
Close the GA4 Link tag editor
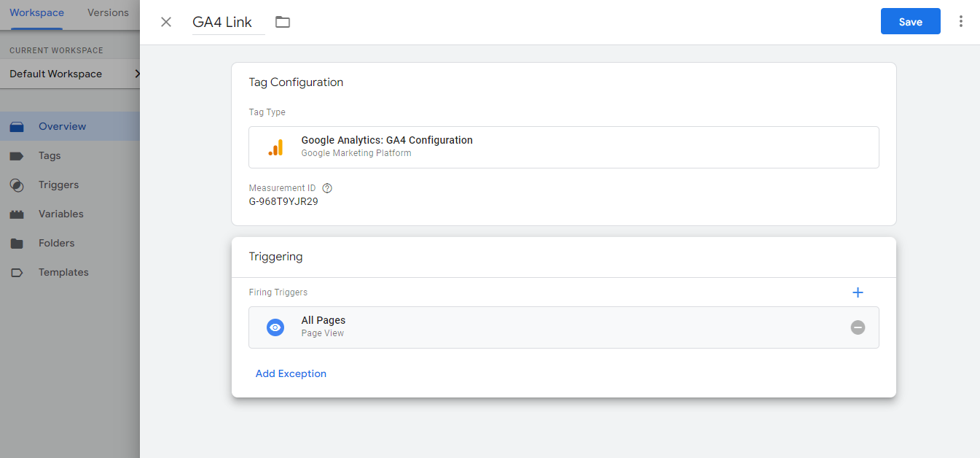(x=166, y=22)
